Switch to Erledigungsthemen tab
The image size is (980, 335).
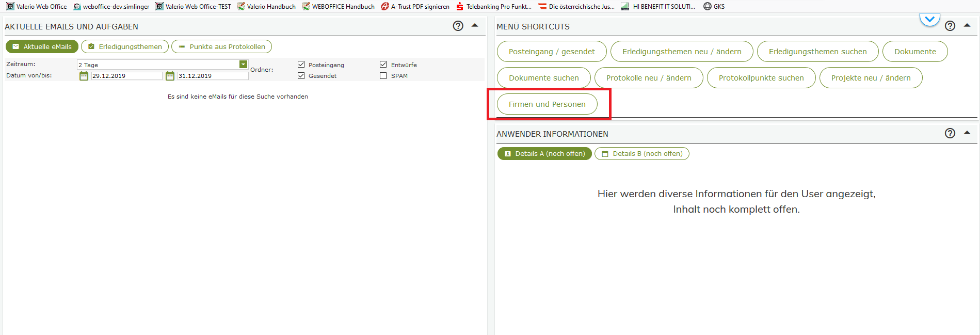(125, 46)
